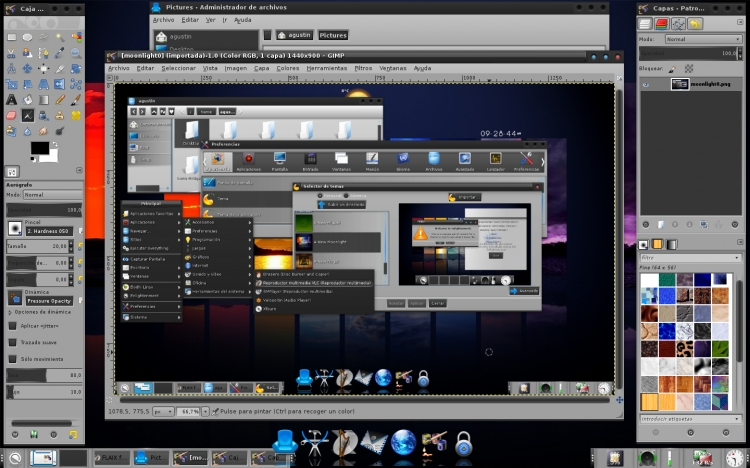Viewport: 750px width, 468px height.
Task: Click the agustin path button in file manager
Action: coord(295,35)
